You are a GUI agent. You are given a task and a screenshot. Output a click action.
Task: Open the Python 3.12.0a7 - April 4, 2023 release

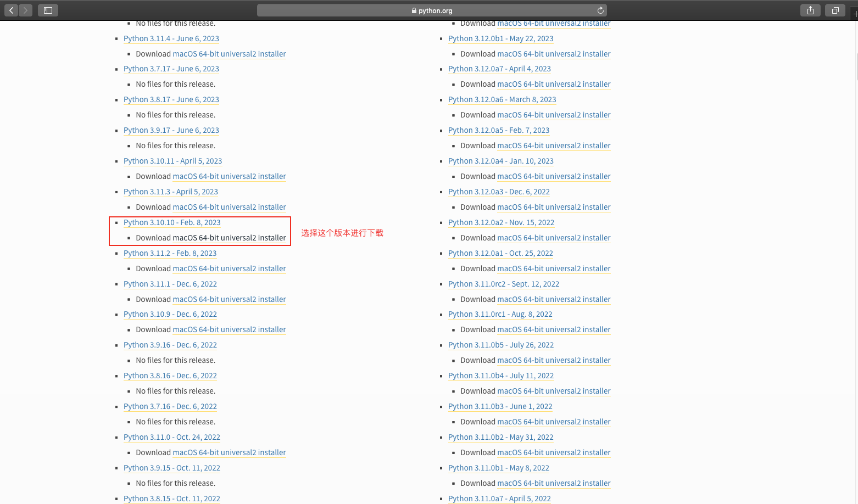(499, 69)
